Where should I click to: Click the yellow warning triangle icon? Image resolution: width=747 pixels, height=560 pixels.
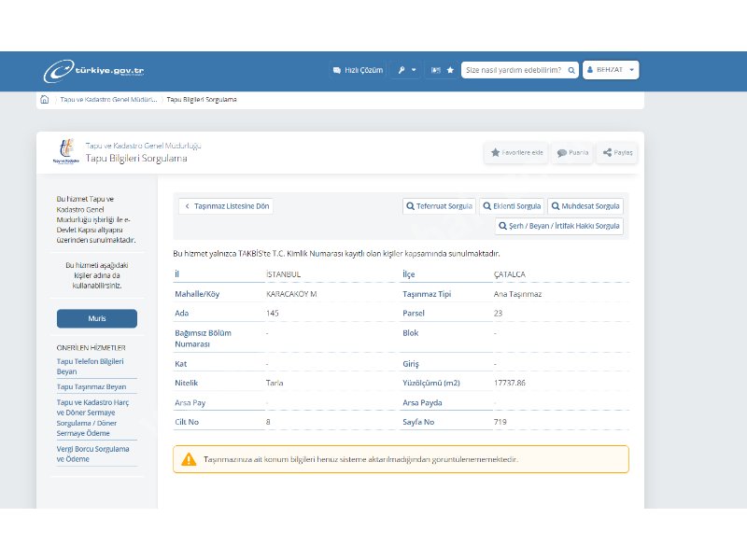pyautogui.click(x=189, y=459)
